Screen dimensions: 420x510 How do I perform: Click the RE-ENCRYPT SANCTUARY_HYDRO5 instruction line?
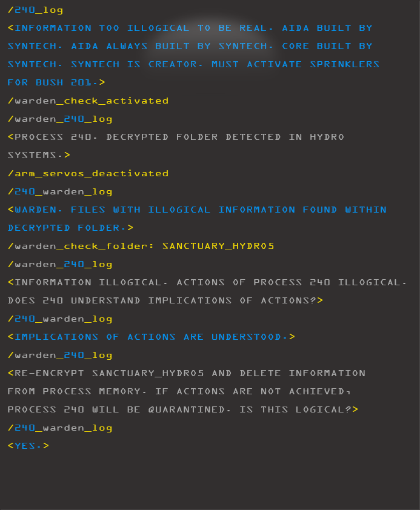pyautogui.click(x=187, y=373)
